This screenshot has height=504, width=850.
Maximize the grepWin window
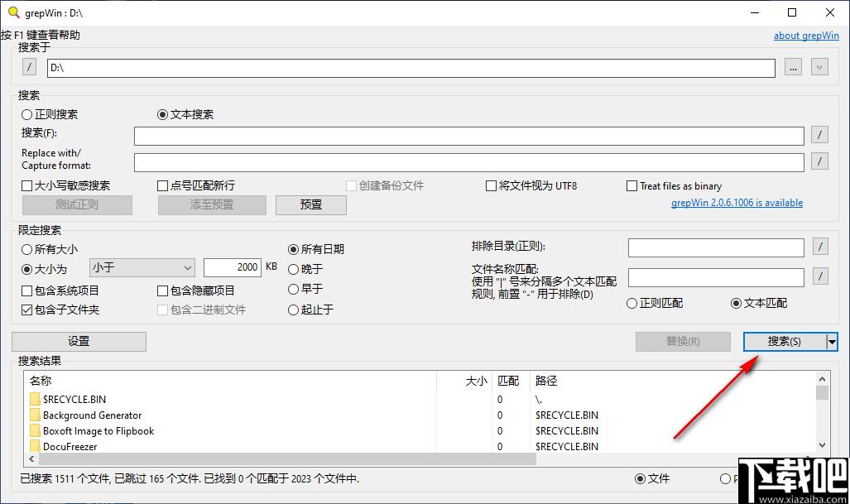[792, 12]
